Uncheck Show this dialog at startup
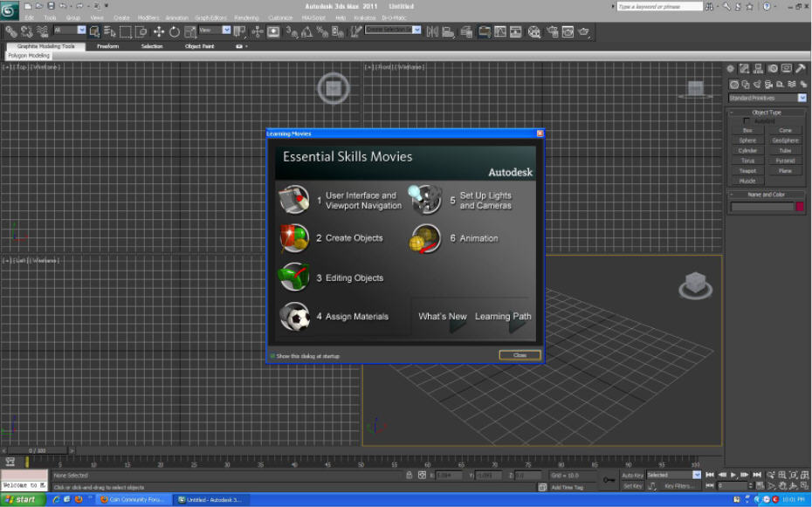 click(x=273, y=356)
